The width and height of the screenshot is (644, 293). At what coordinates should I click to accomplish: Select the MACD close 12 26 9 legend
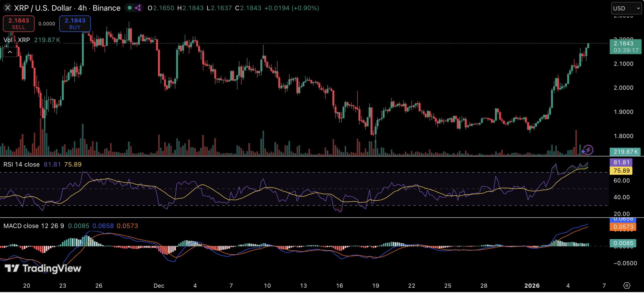pos(33,226)
